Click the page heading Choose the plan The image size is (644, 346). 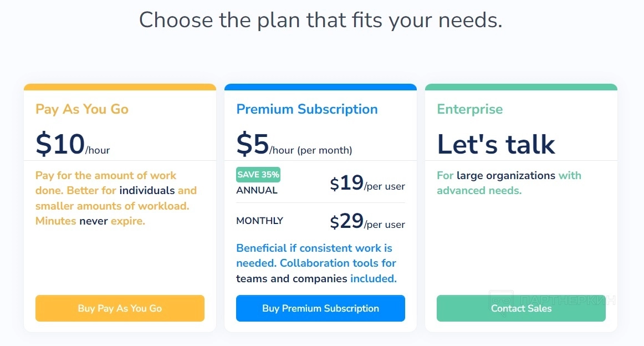(x=320, y=20)
